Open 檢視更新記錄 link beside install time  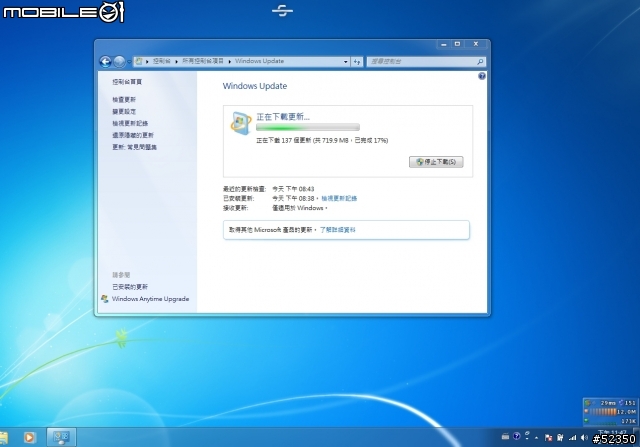pos(339,198)
